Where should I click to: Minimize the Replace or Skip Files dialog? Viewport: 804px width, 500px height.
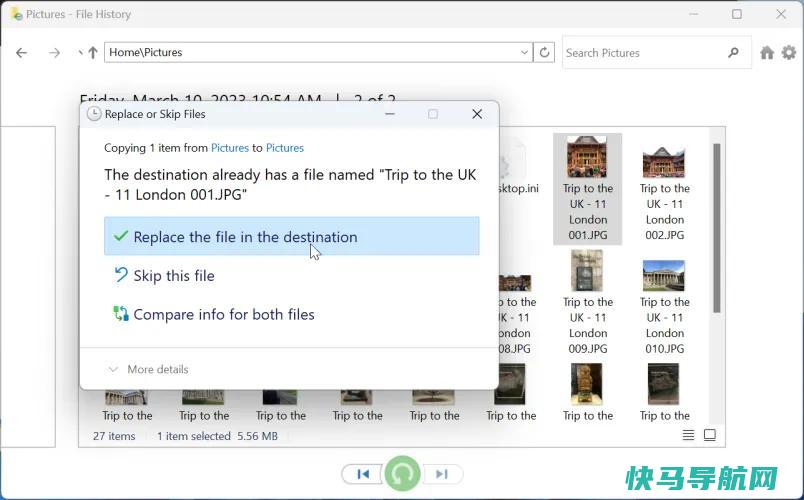tap(390, 114)
